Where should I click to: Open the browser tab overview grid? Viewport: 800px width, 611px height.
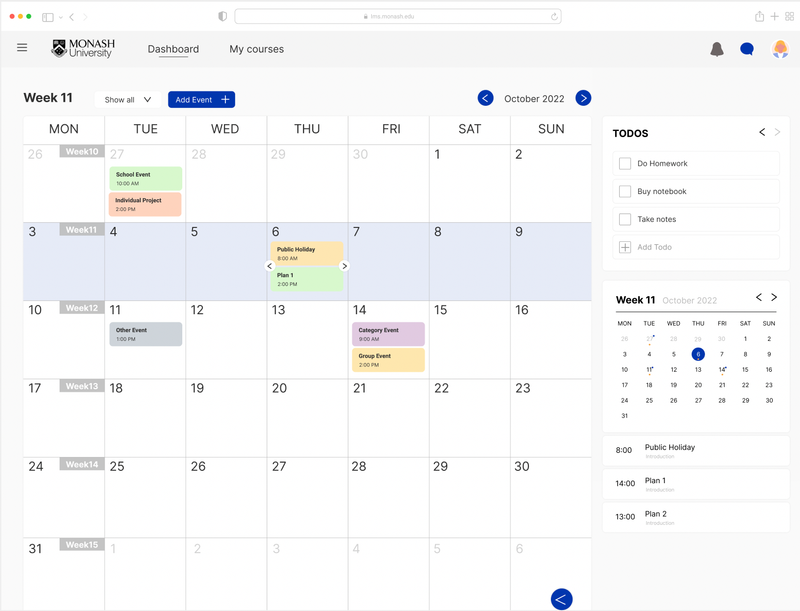tap(789, 16)
